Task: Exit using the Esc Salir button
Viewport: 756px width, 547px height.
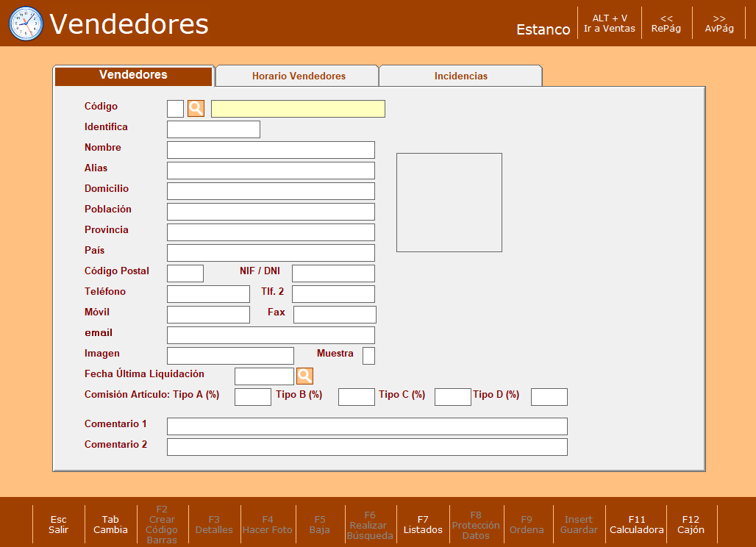Action: [x=58, y=524]
